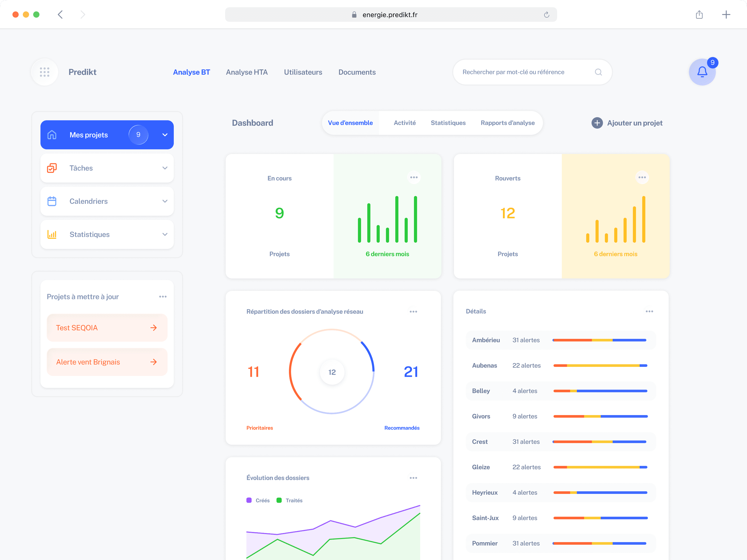The height and width of the screenshot is (560, 747).
Task: Open the Test SEQOIA project link
Action: (x=107, y=327)
